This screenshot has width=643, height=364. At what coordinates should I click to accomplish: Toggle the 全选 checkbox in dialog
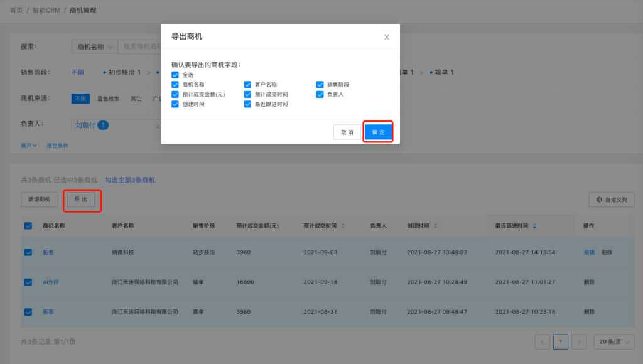coord(175,75)
